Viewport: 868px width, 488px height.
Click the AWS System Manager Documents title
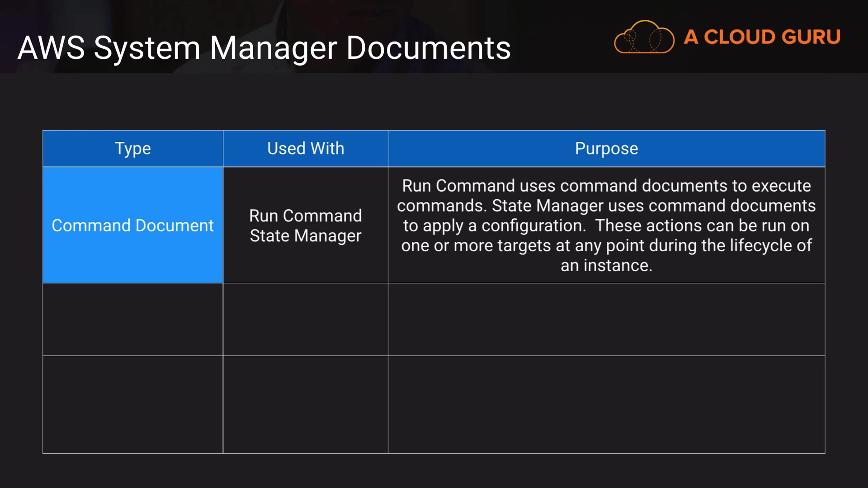(x=264, y=48)
